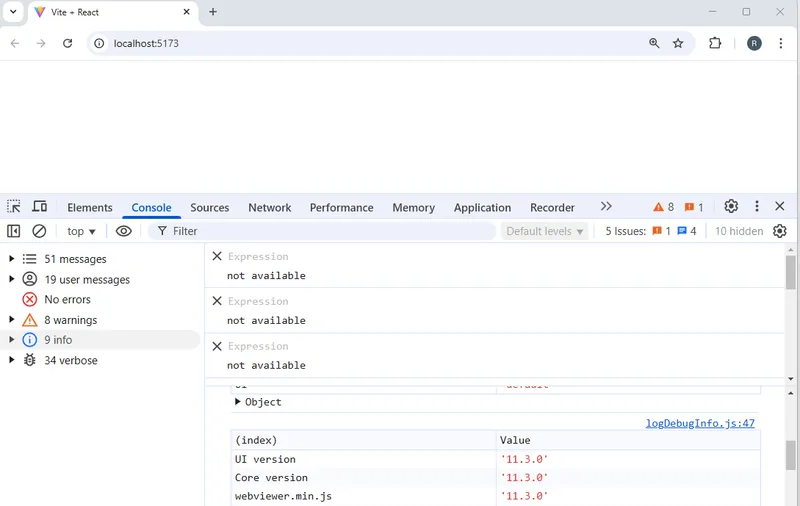The image size is (800, 506).
Task: Open the tab search dropdown arrow
Action: [x=13, y=12]
